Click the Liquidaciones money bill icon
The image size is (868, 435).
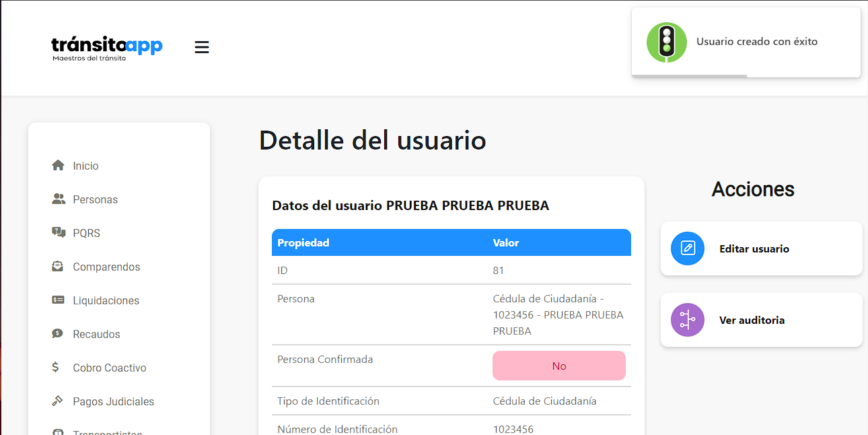59,300
